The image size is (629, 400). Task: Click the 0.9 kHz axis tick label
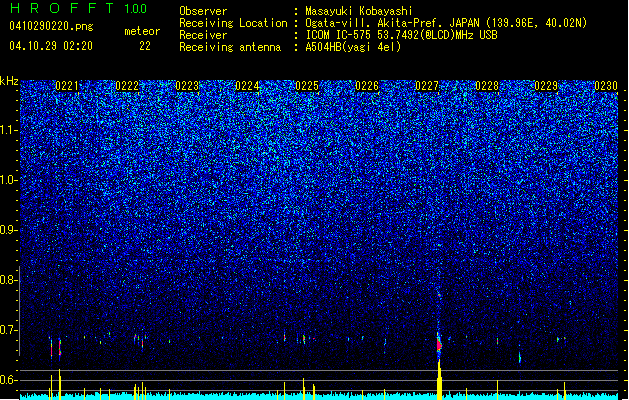[x=8, y=230]
